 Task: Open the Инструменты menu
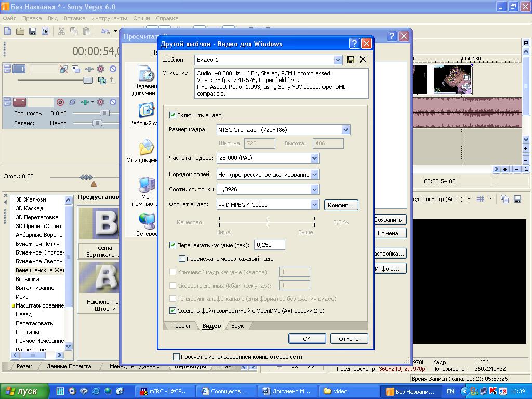tap(109, 18)
